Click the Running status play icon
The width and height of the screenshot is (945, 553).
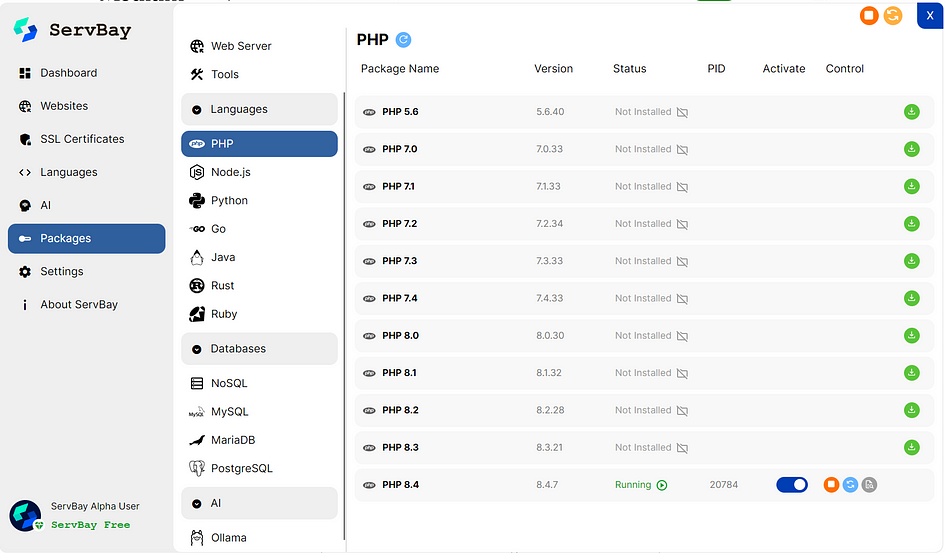tap(662, 485)
